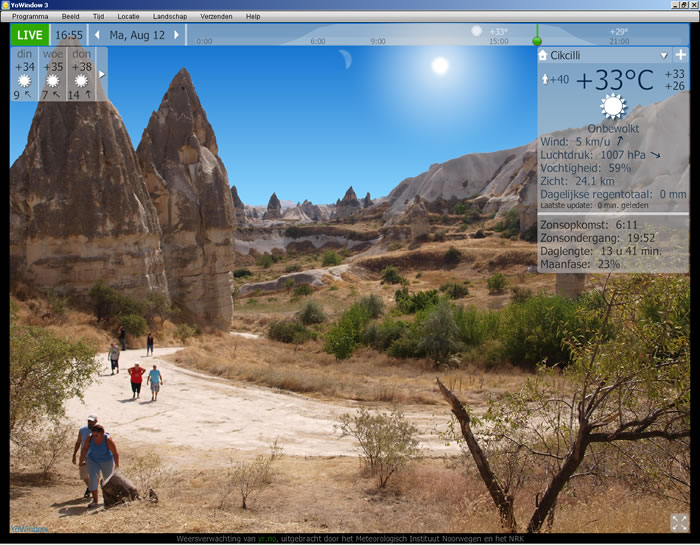Select the don forecast day
Viewport: 700px width, 546px height.
pos(81,74)
